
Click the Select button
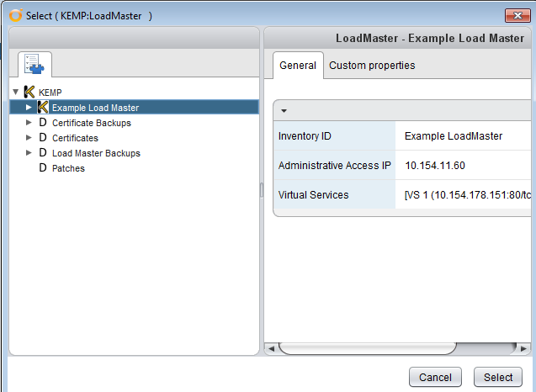(x=498, y=377)
